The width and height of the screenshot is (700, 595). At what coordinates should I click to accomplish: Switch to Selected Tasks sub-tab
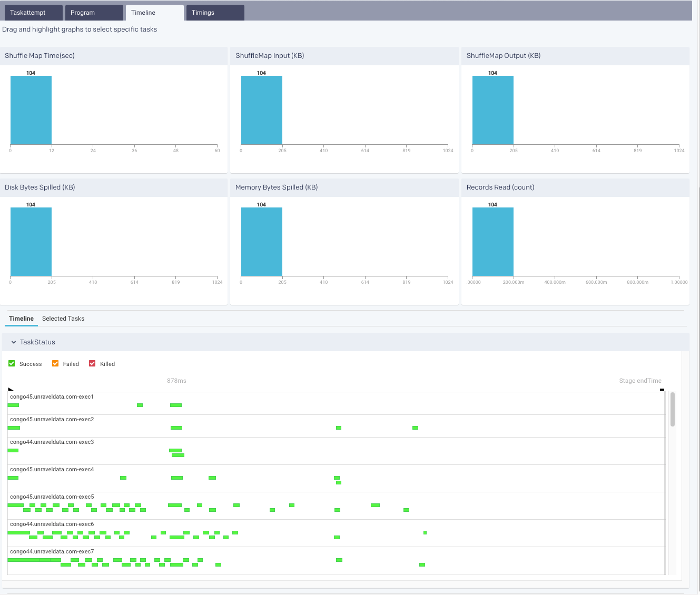[x=63, y=319]
